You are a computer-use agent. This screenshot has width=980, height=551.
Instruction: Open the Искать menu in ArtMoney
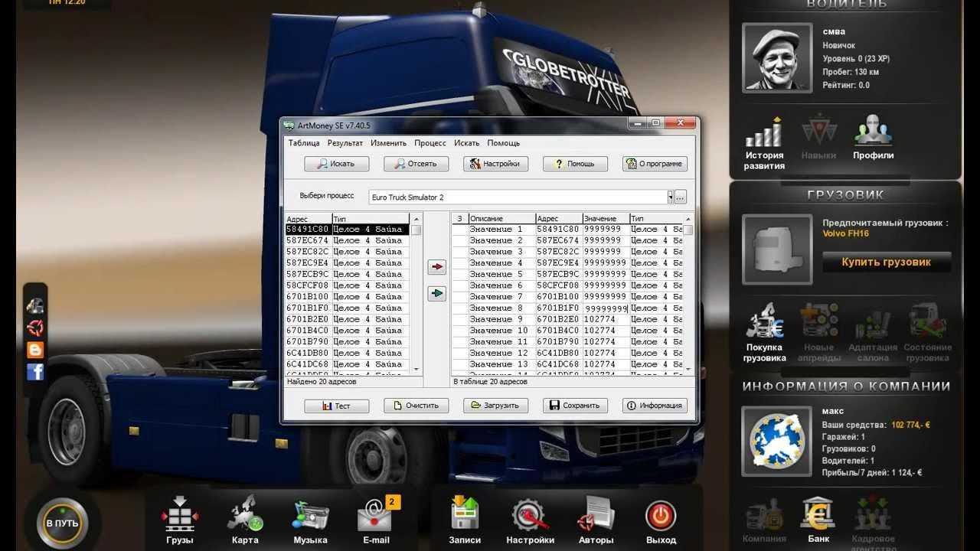[466, 143]
